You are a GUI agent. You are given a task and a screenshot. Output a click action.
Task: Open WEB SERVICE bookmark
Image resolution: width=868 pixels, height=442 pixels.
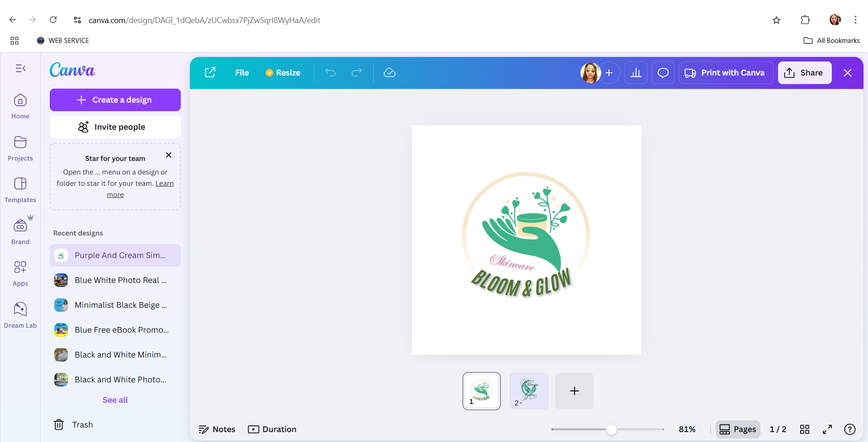pos(63,41)
